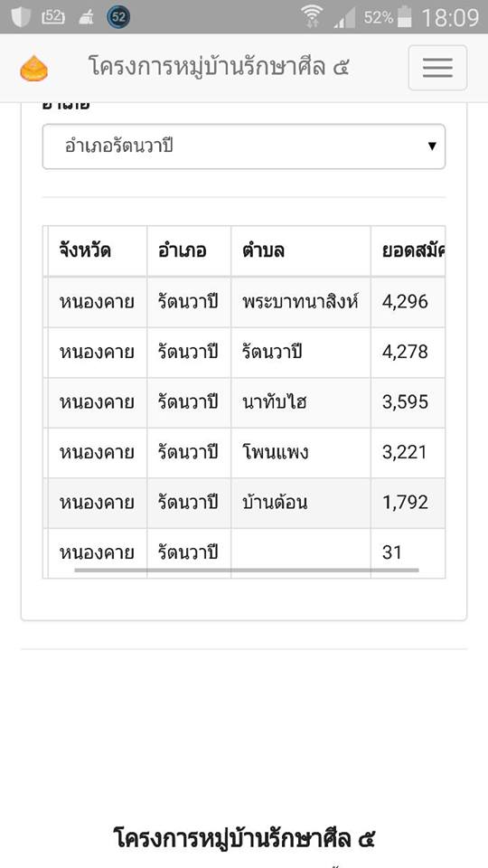The image size is (488, 868).
Task: Open the อำเภอรัตนวาปี dropdown
Action: [x=244, y=146]
